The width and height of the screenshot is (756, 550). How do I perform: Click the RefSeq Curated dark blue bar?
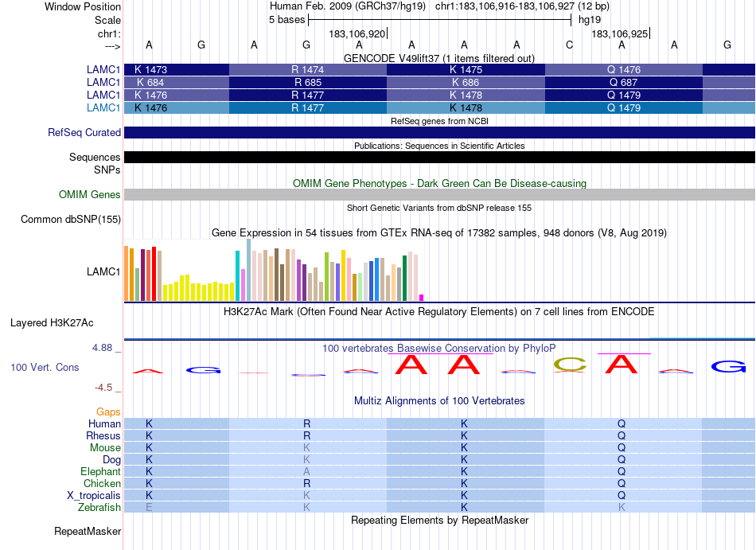[x=440, y=133]
